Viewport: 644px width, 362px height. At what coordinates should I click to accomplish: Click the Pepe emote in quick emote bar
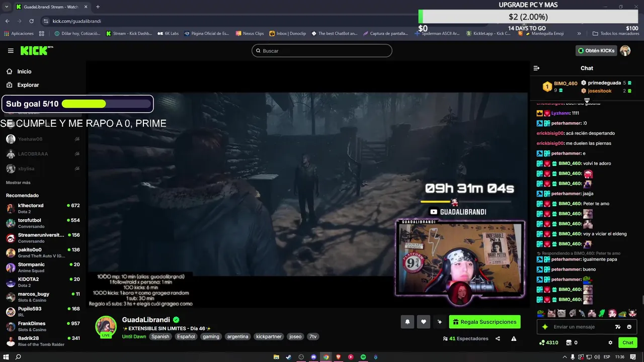tap(541, 313)
